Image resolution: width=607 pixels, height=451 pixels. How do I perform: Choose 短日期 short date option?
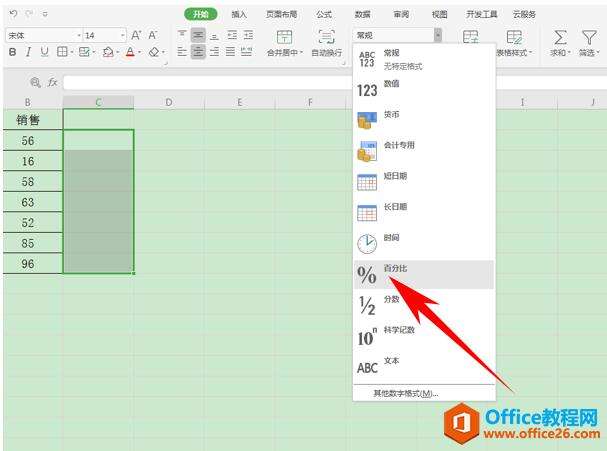point(424,182)
